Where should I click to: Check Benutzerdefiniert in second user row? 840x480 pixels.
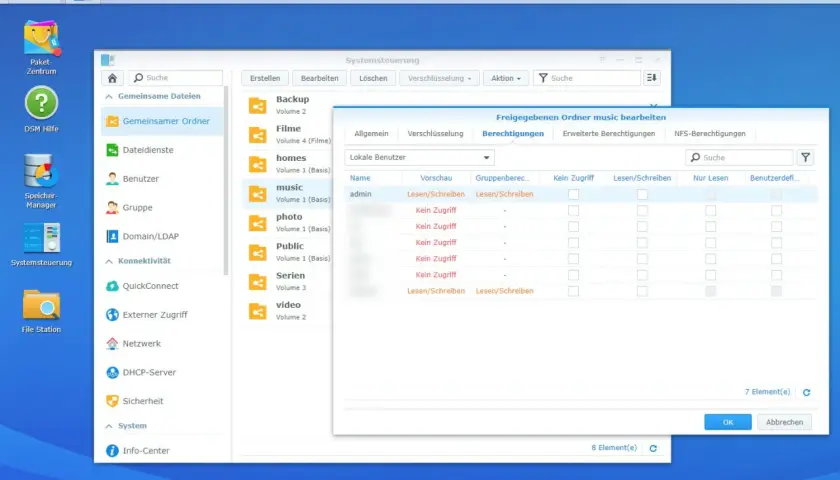[776, 211]
